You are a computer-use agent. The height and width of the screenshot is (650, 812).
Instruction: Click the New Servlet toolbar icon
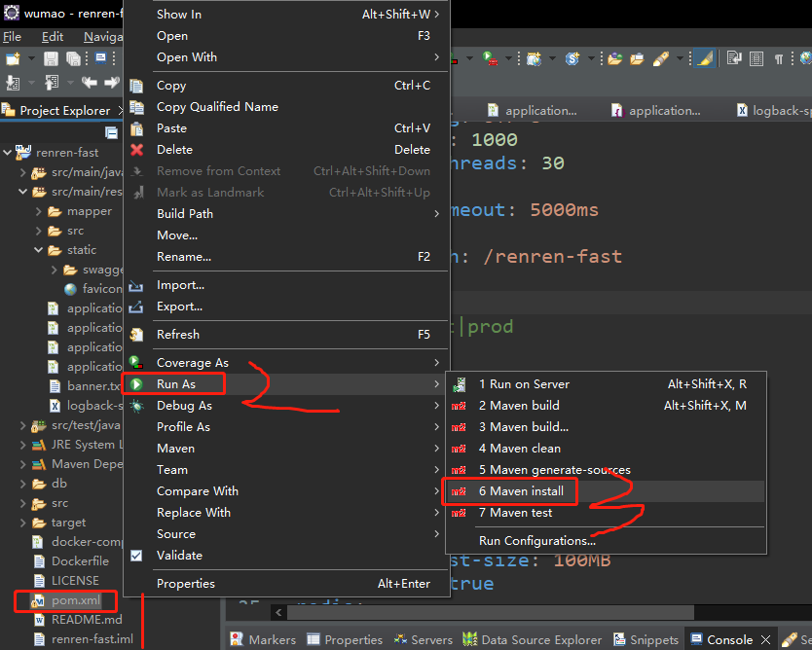point(572,58)
